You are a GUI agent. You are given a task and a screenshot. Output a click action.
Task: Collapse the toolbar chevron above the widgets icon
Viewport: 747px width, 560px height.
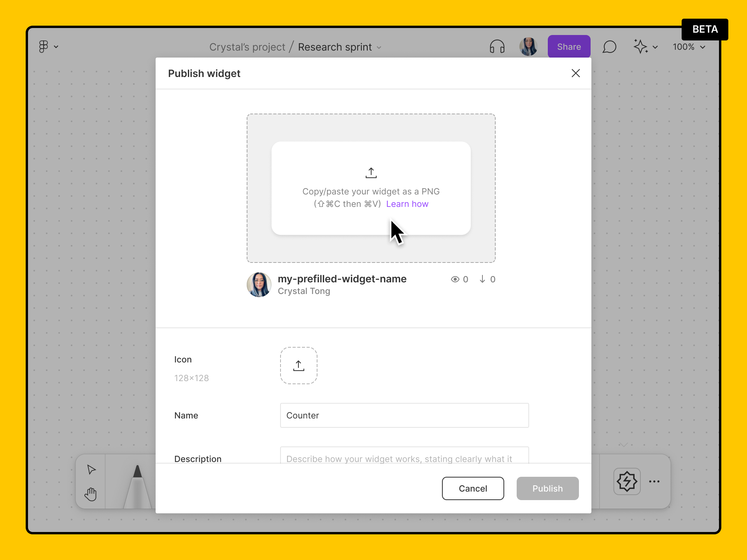[x=624, y=445]
